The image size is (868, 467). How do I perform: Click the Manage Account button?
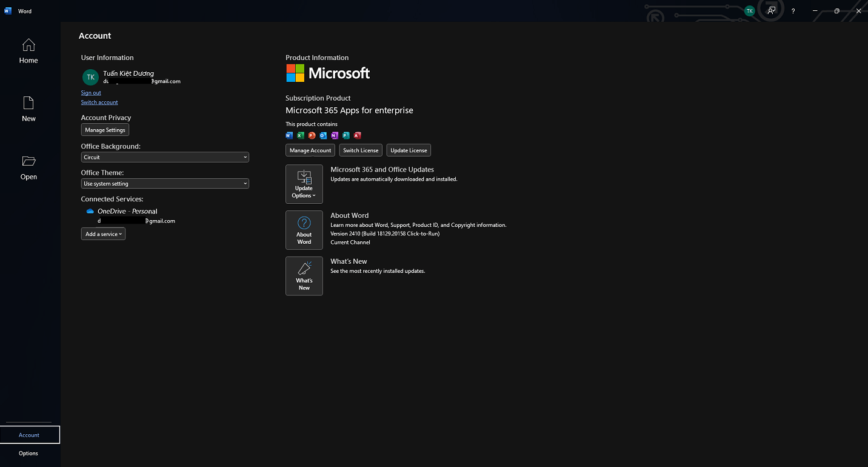click(310, 150)
